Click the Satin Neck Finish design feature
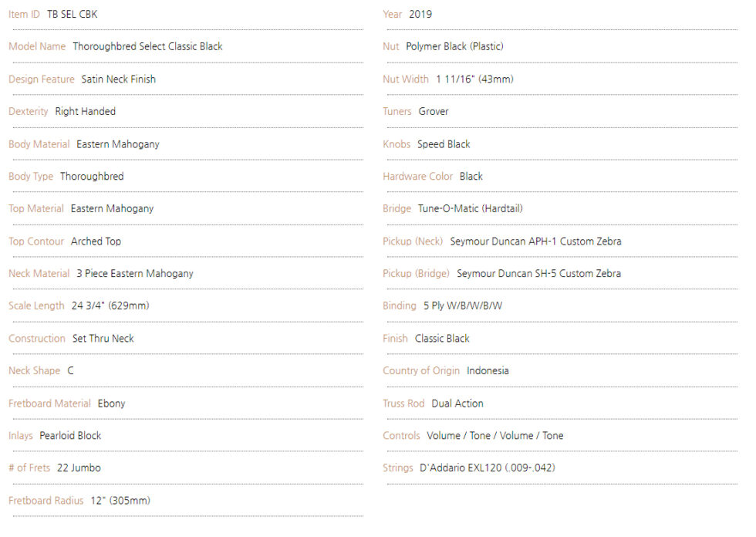 point(119,79)
